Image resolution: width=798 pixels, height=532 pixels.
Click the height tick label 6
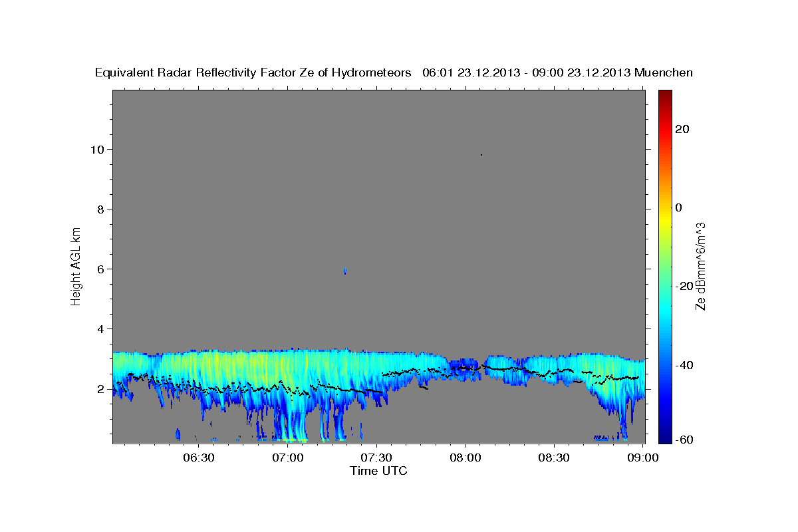coord(102,269)
